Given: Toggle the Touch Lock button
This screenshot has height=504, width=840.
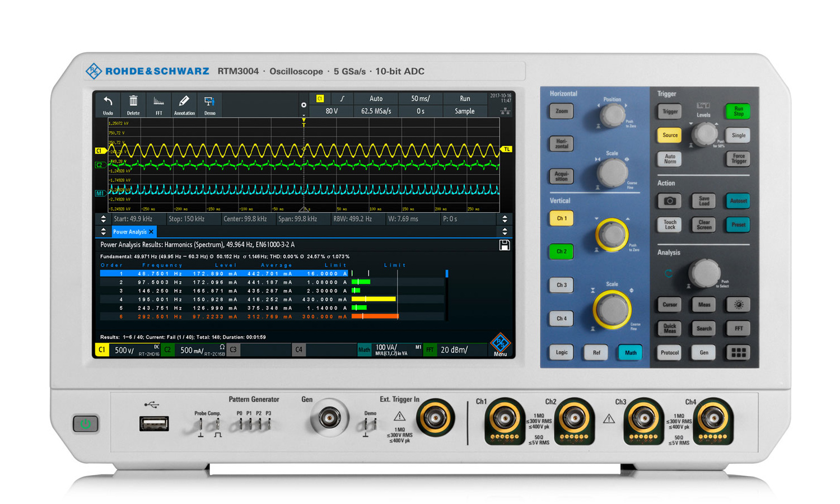Looking at the screenshot, I should 670,225.
